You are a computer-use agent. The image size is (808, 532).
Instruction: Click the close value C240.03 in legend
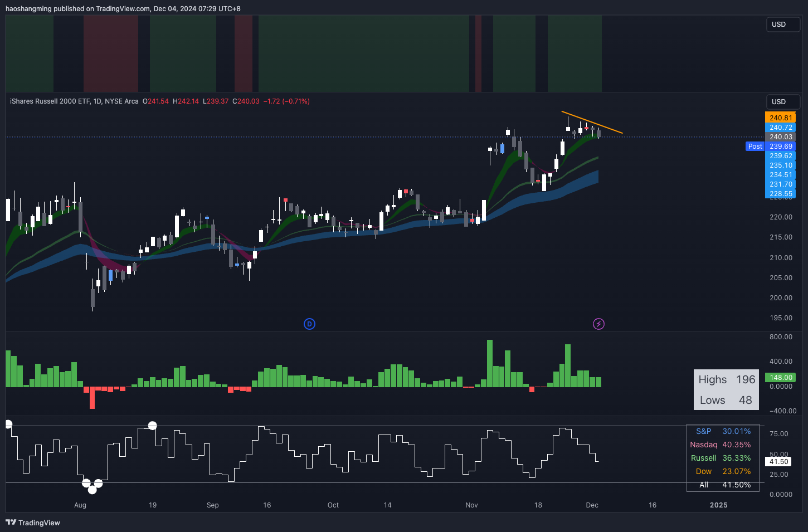pos(246,101)
